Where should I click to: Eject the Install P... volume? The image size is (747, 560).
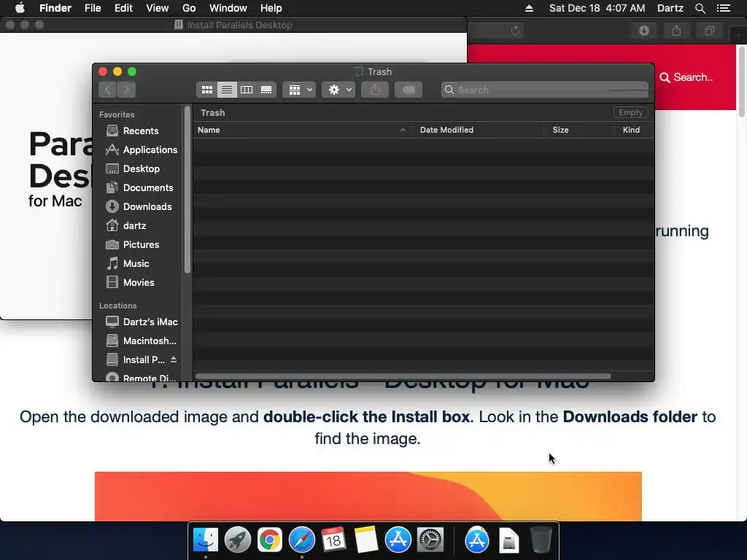click(174, 359)
